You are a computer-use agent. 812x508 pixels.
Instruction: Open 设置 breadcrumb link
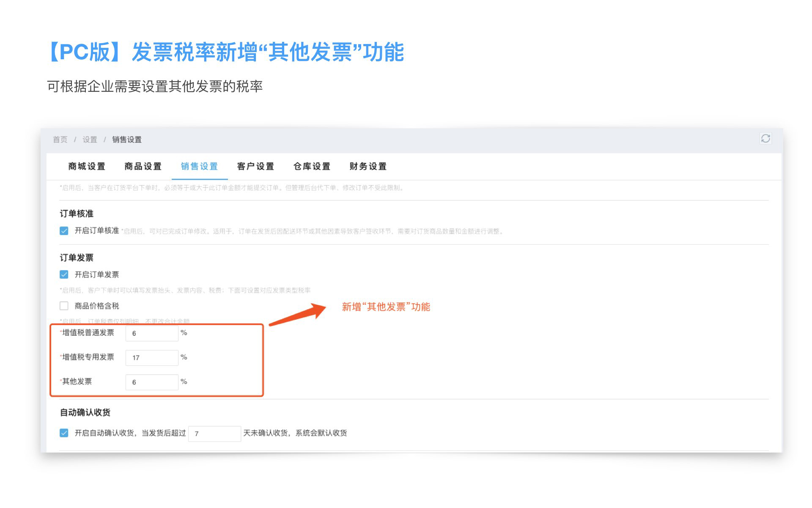(x=90, y=140)
